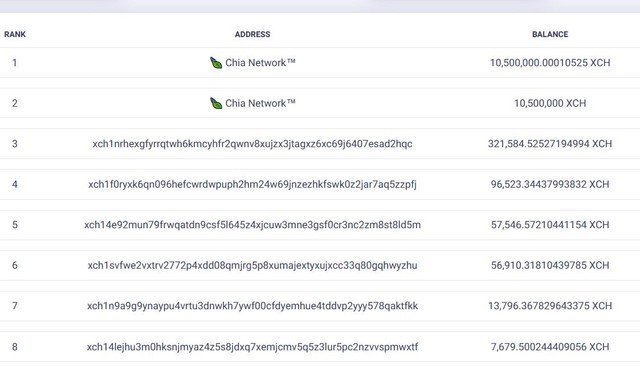Viewport: 640px width, 368px height.
Task: Open address starting xch1n9a9g9ynaypu in rank 7
Action: (x=252, y=306)
